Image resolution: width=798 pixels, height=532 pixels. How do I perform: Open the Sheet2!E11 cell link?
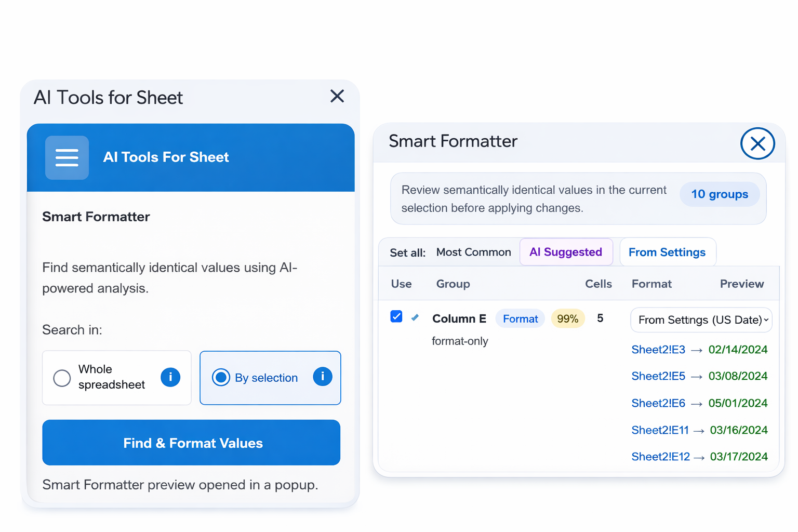click(660, 430)
